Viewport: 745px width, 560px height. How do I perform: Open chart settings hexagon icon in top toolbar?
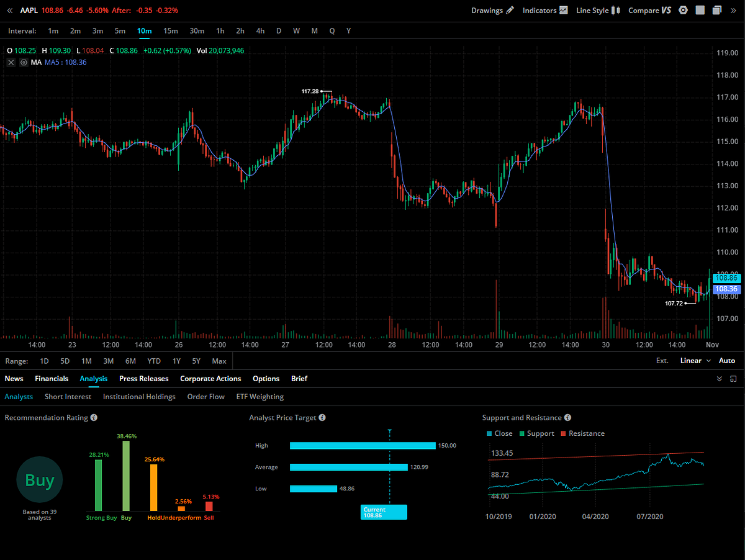coord(684,11)
